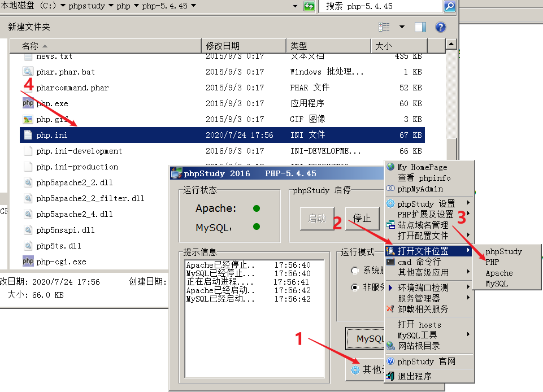543x392 pixels.
Task: Click the php5apache2_4.dll file icon
Action: pos(28,214)
